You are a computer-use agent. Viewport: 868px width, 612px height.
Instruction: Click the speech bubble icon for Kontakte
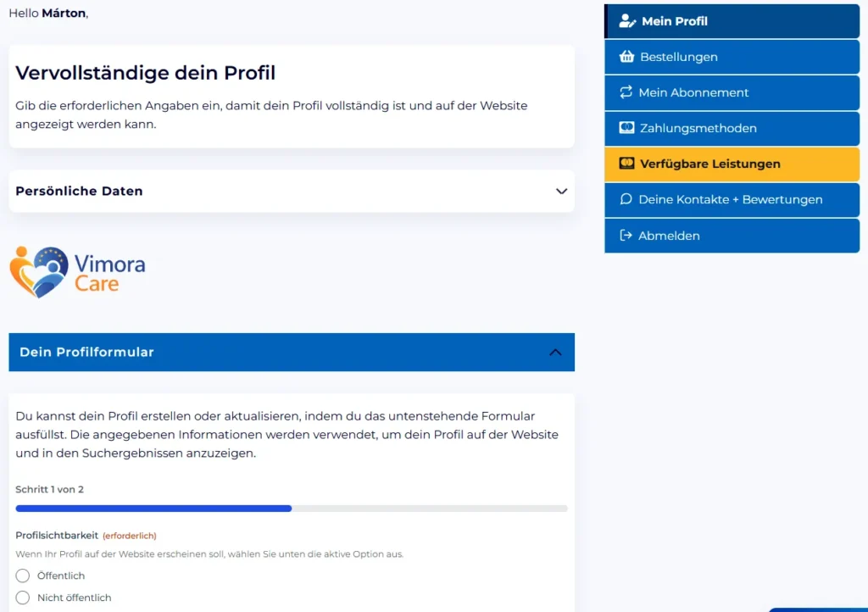(x=626, y=199)
